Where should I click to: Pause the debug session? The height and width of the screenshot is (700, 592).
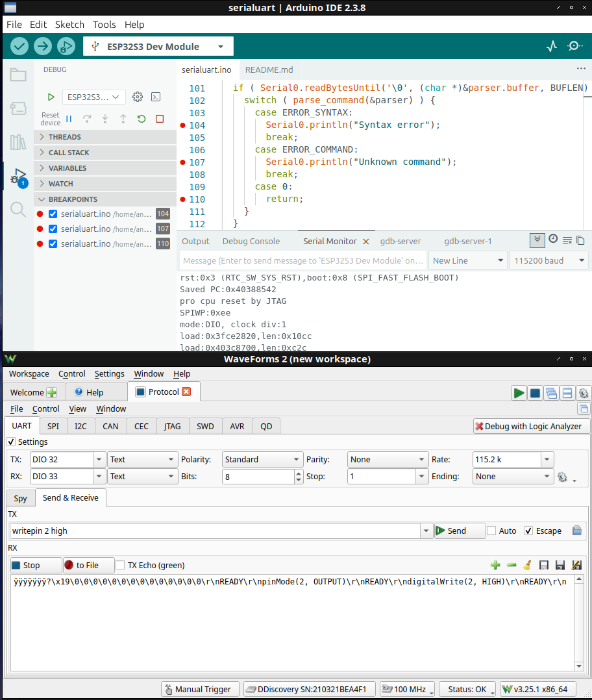pos(69,119)
